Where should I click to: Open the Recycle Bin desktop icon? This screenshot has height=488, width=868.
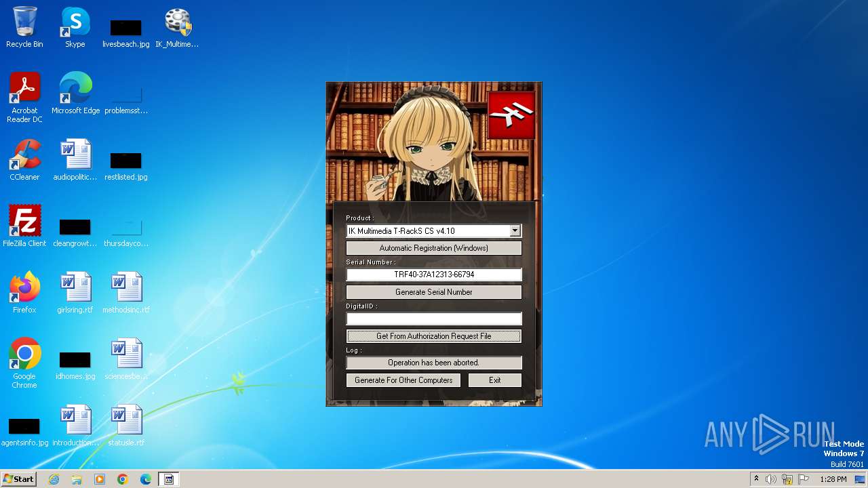point(24,28)
